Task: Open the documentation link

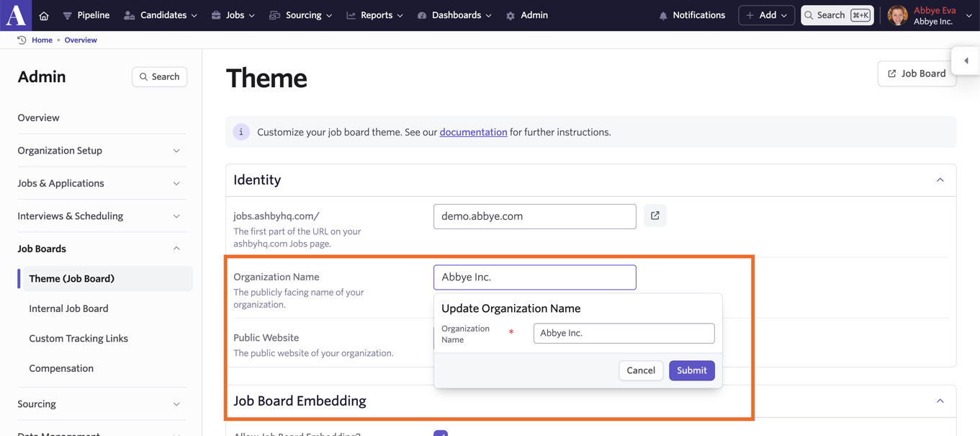Action: pyautogui.click(x=473, y=132)
